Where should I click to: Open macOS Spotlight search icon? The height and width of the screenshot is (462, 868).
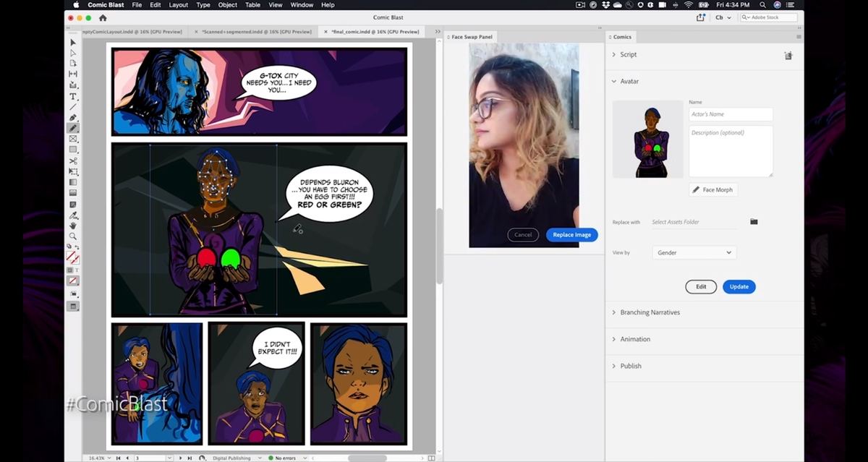point(762,5)
